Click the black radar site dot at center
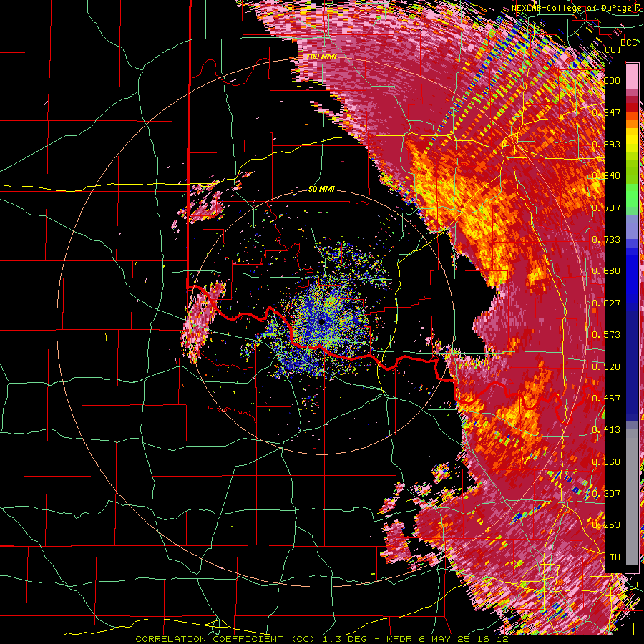This screenshot has height=644, width=644. (321, 321)
